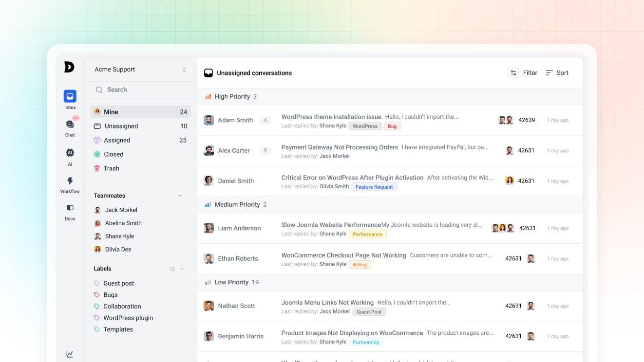The width and height of the screenshot is (644, 362).
Task: Open the Inbox icon in sidebar
Action: [x=70, y=96]
